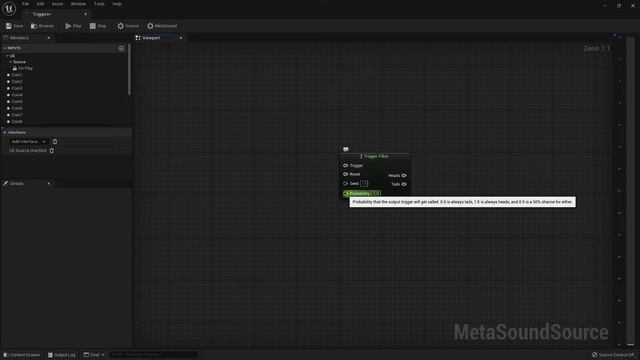
Task: Edit the Probability value field
Action: point(376,194)
